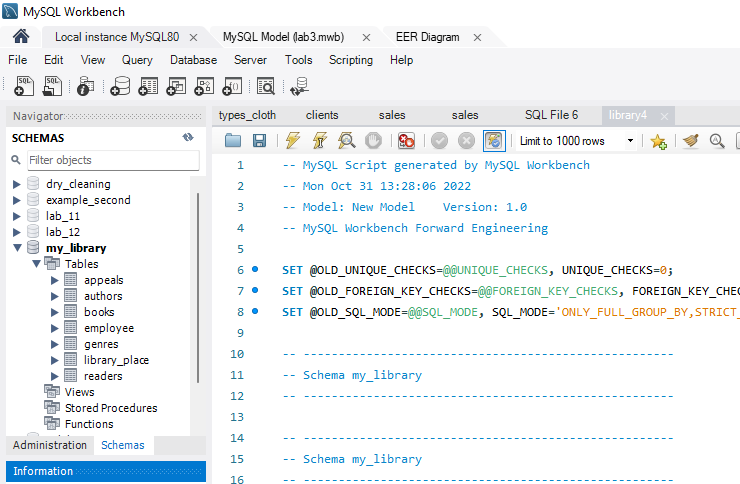740x484 pixels.
Task: Create a new SQL tab icon
Action: click(x=24, y=86)
